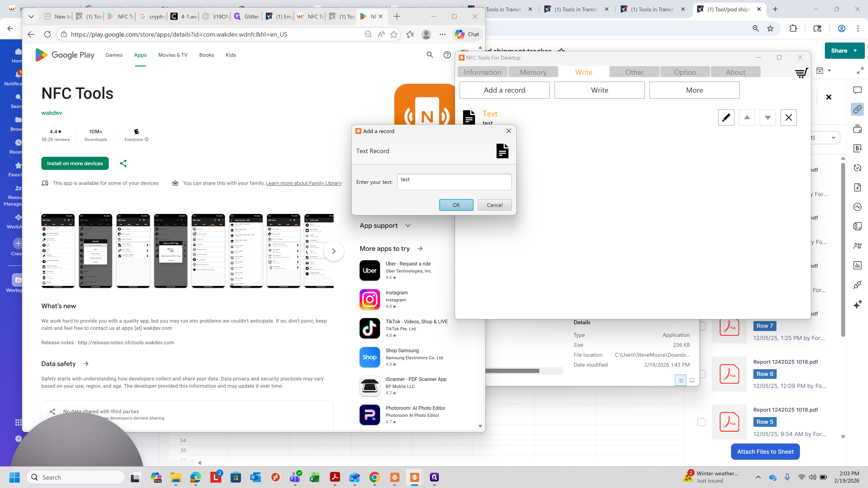Delete the Text record with X icon
868x488 pixels.
(x=788, y=117)
